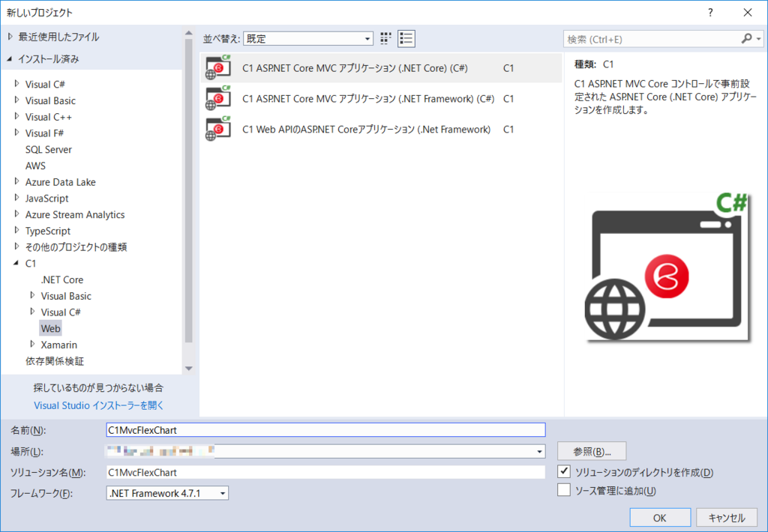Screen dimensions: 768x532
Task: Open search options dropdown arrow
Action: [x=759, y=39]
